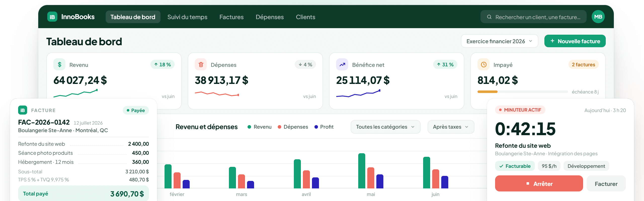Click the red Dépenses bar for avril

[x=306, y=179]
